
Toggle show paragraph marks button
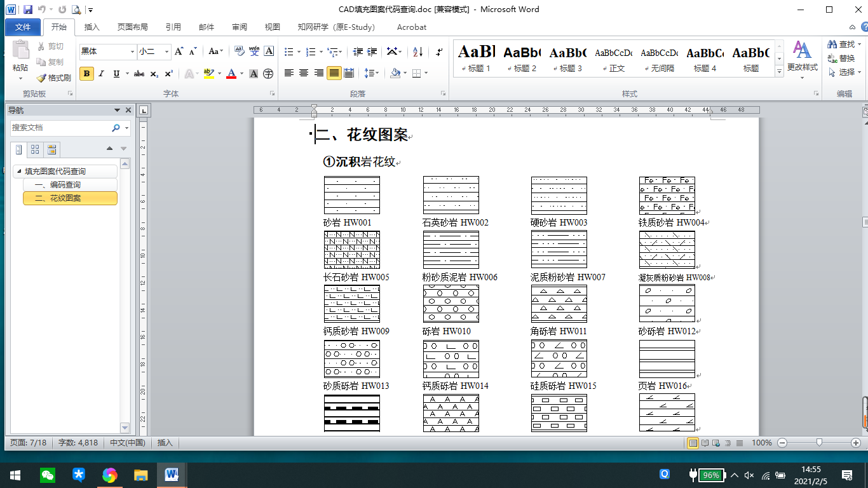coord(439,51)
